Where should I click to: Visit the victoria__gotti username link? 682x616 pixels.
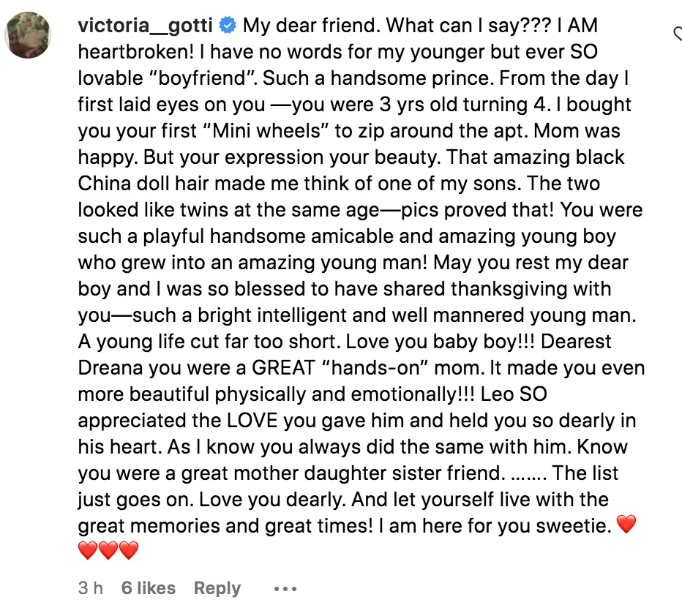pyautogui.click(x=145, y=26)
